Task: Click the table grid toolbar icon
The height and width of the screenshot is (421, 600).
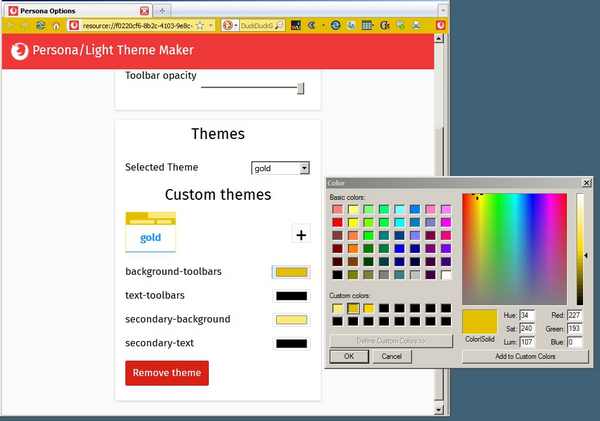Action: [x=367, y=26]
